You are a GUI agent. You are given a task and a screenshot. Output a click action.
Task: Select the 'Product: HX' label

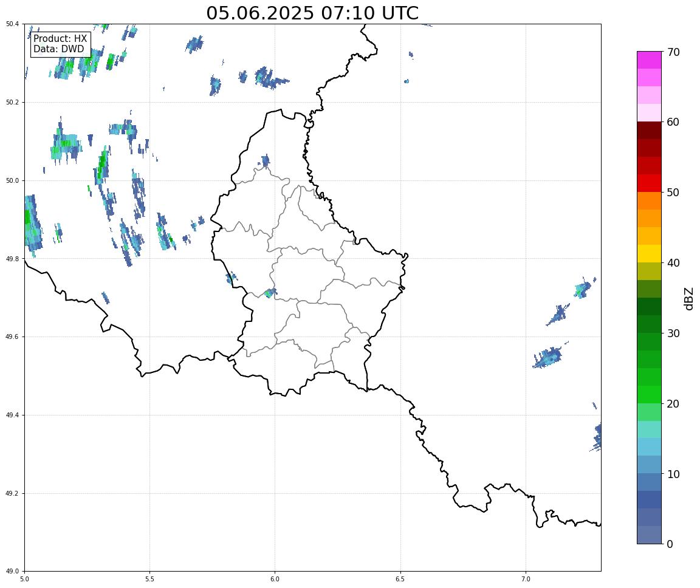(60, 39)
